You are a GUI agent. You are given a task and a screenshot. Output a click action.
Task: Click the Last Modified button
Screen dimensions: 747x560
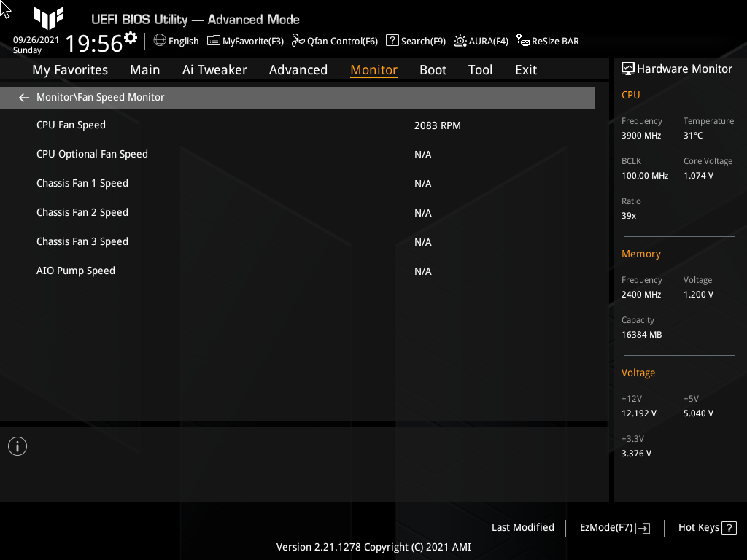(522, 527)
